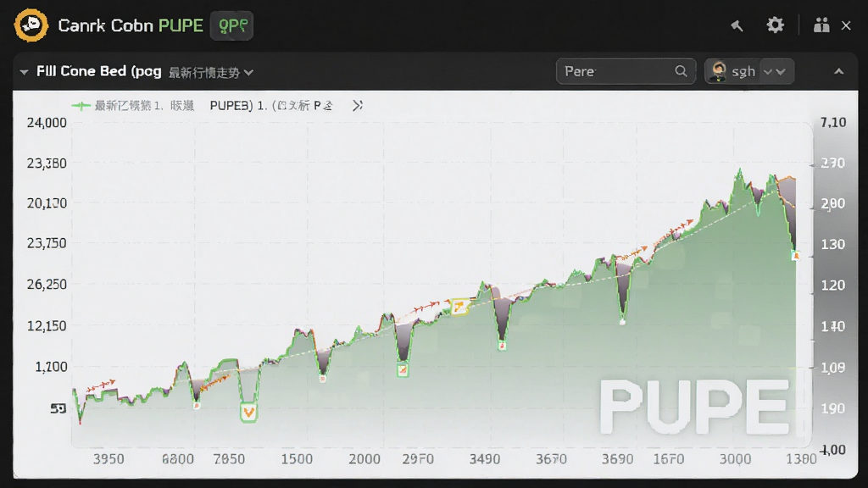The image size is (868, 488).
Task: Click the 26,250 left axis label
Action: pyautogui.click(x=47, y=284)
